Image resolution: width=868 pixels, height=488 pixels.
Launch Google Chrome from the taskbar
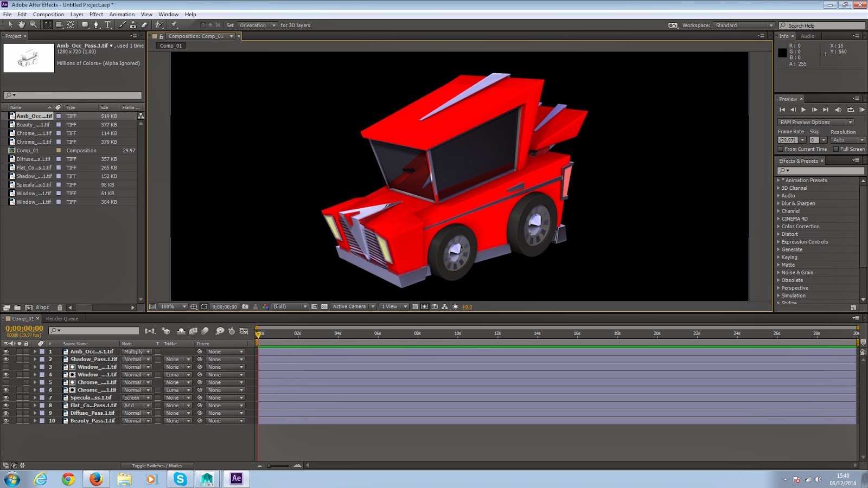[x=68, y=479]
